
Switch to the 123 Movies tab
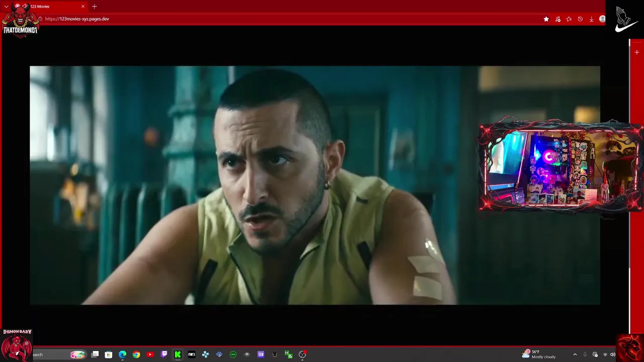point(50,7)
